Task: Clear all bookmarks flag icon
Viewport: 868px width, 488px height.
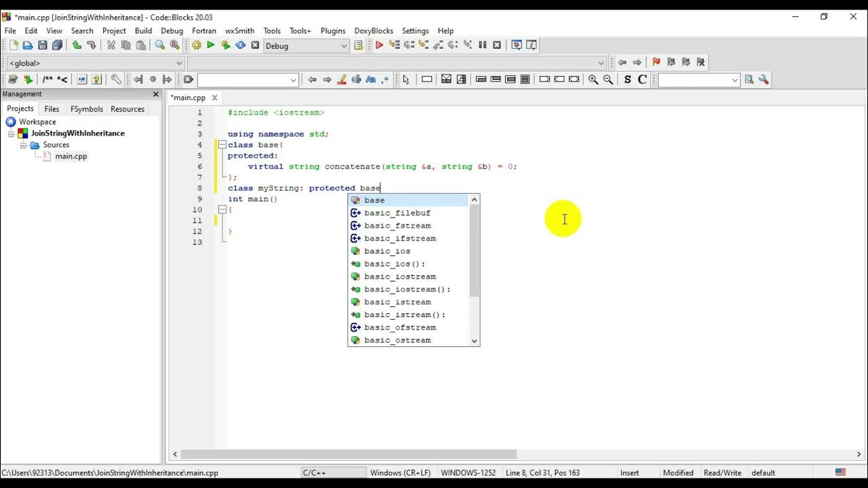Action: pos(701,62)
